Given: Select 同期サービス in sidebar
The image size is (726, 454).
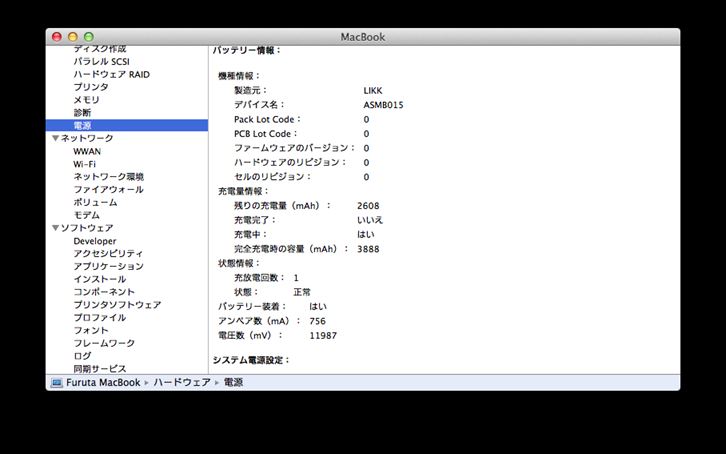Looking at the screenshot, I should [100, 369].
